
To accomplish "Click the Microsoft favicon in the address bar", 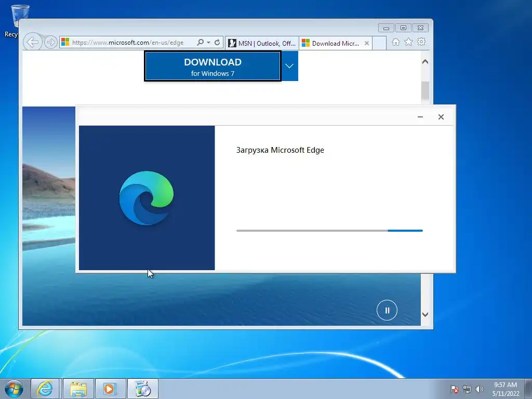I will click(x=65, y=42).
